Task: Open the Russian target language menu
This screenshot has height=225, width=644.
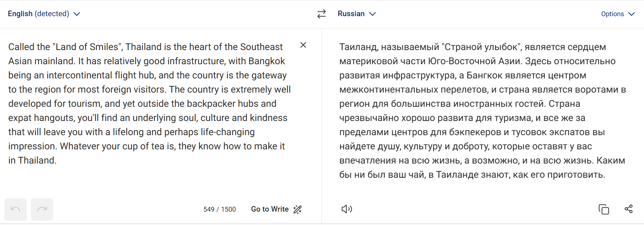Action: tap(351, 14)
